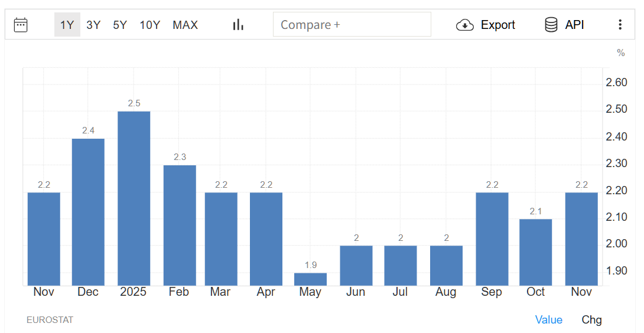The height and width of the screenshot is (333, 644).
Task: Click the Export text label
Action: [x=497, y=25]
